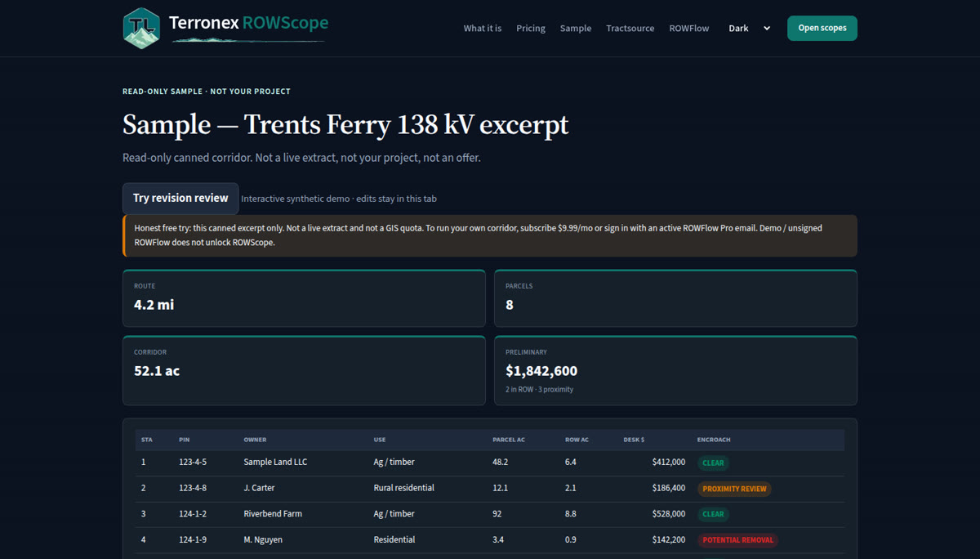Click the ROW AC column header

pyautogui.click(x=577, y=440)
